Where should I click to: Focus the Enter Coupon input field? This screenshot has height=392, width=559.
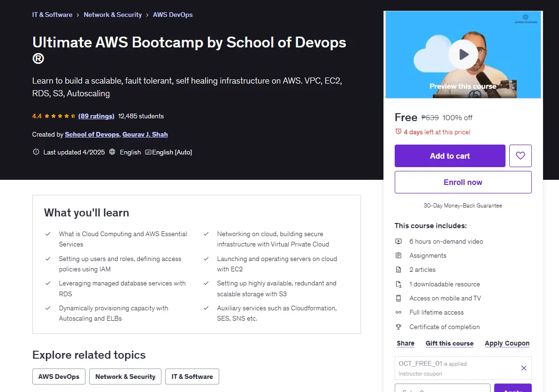(x=443, y=388)
